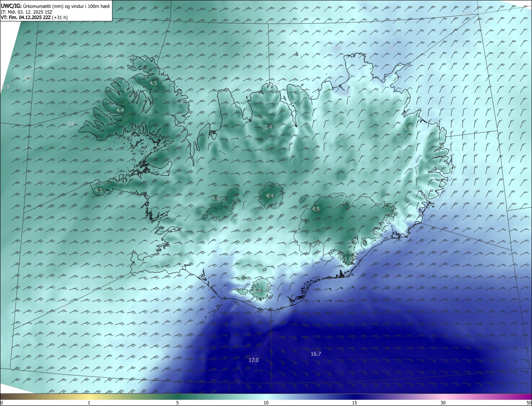Click the 5.9 value in northeast Iceland
The height and width of the screenshot is (406, 532).
pos(408,128)
